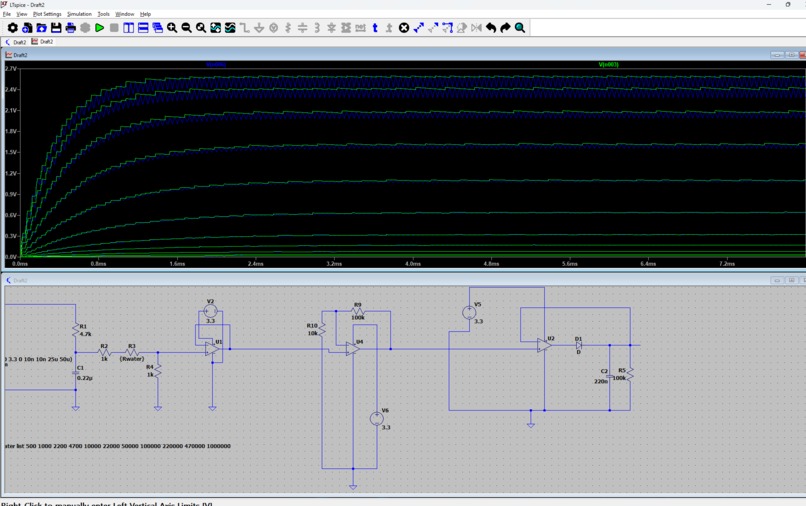This screenshot has height=506, width=806.
Task: Select the Place Ground tool
Action: (259, 28)
